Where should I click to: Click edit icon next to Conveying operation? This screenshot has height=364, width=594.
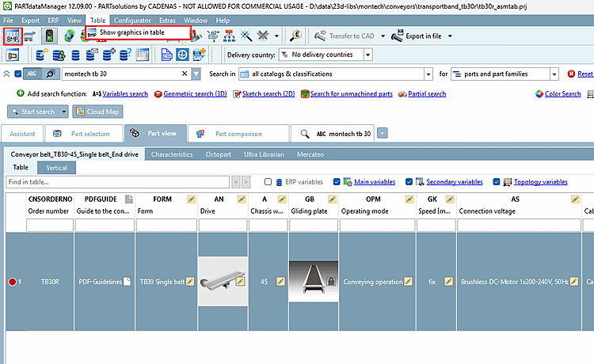click(x=408, y=282)
